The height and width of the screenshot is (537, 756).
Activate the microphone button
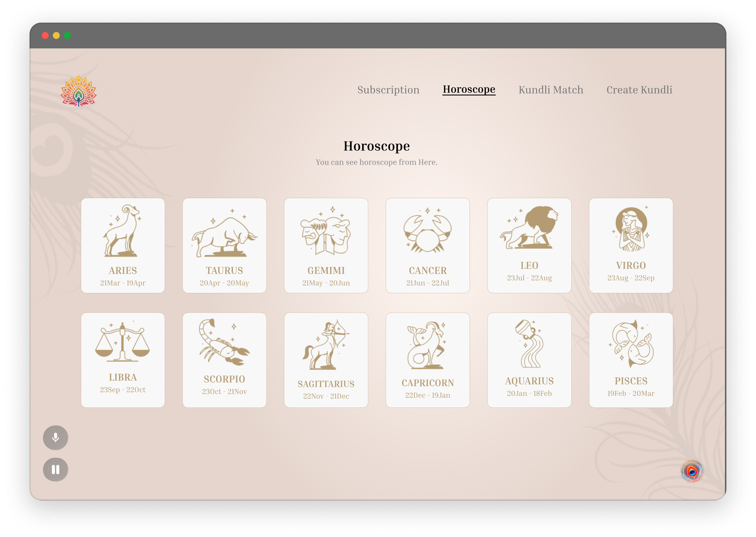point(55,437)
